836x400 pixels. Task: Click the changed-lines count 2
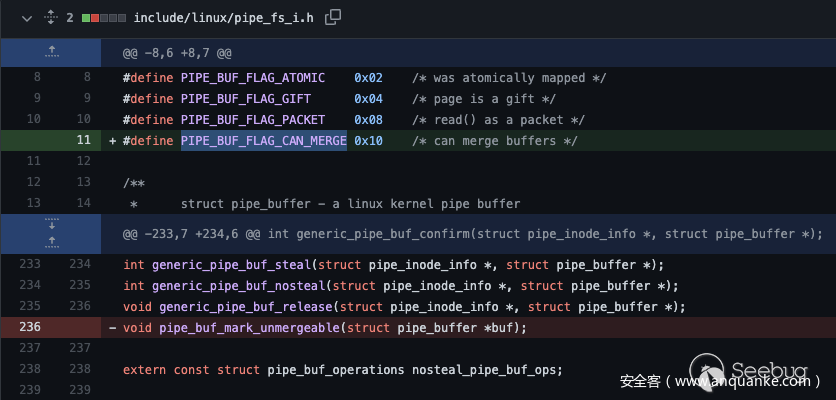(x=69, y=17)
